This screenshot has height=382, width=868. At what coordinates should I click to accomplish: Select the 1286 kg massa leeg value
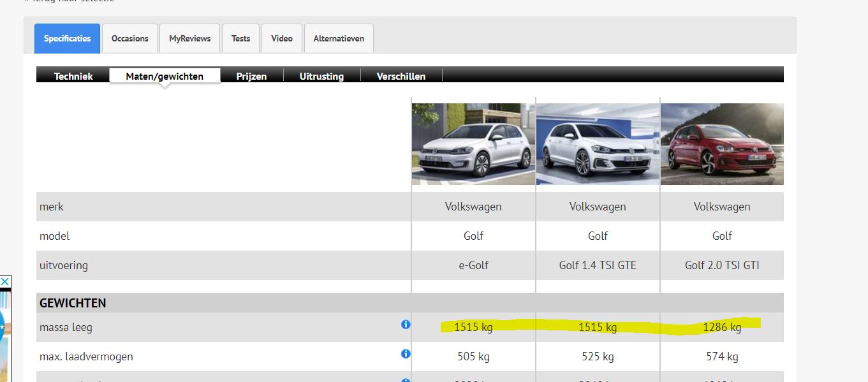tap(722, 328)
